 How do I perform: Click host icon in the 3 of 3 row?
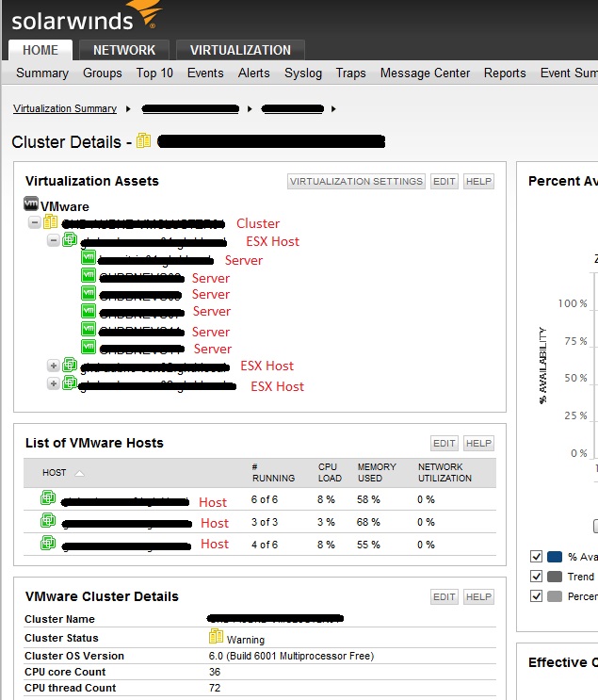coord(48,520)
